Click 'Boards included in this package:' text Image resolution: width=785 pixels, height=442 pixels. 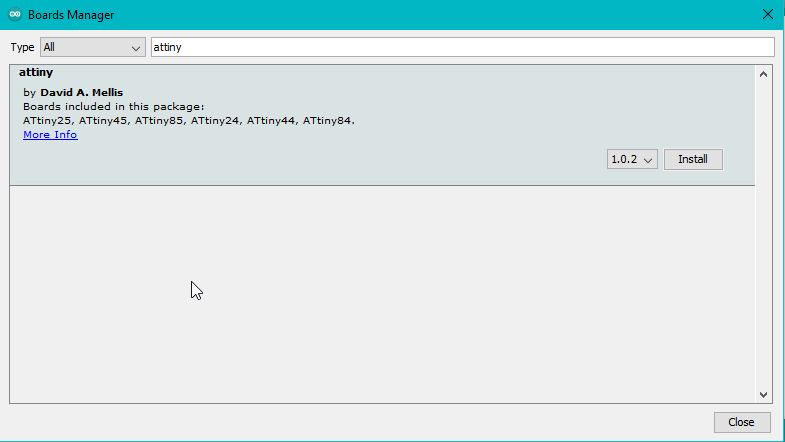114,107
